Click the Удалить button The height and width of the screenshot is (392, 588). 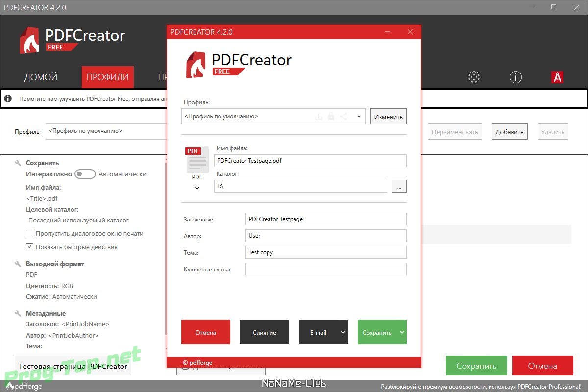pyautogui.click(x=553, y=132)
